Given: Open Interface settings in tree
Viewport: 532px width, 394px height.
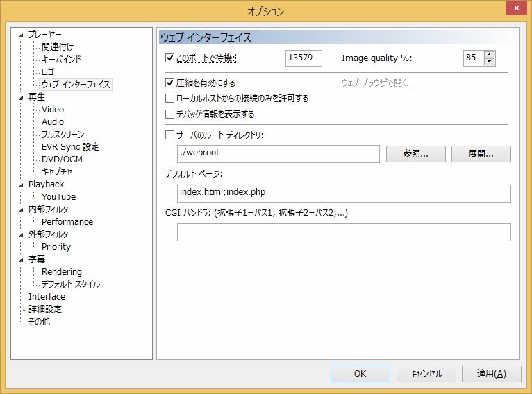Looking at the screenshot, I should click(47, 297).
